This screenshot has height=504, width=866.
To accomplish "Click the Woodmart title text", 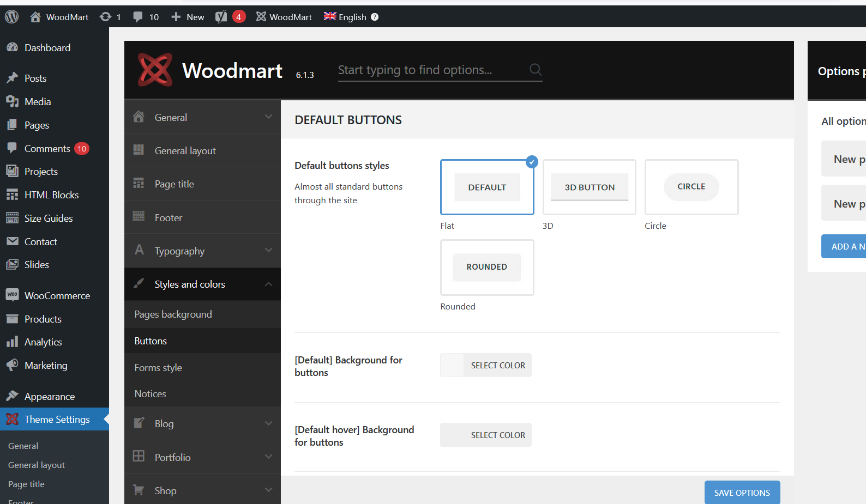I will [232, 70].
